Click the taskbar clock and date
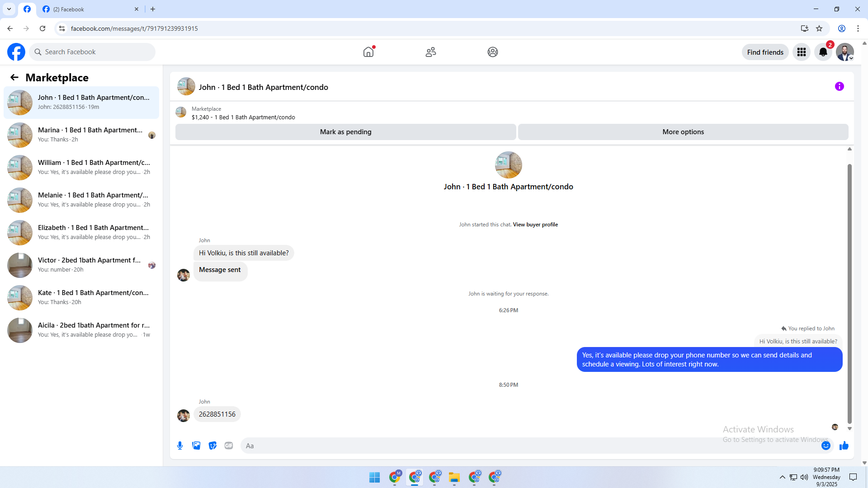Image resolution: width=868 pixels, height=488 pixels. 826,477
